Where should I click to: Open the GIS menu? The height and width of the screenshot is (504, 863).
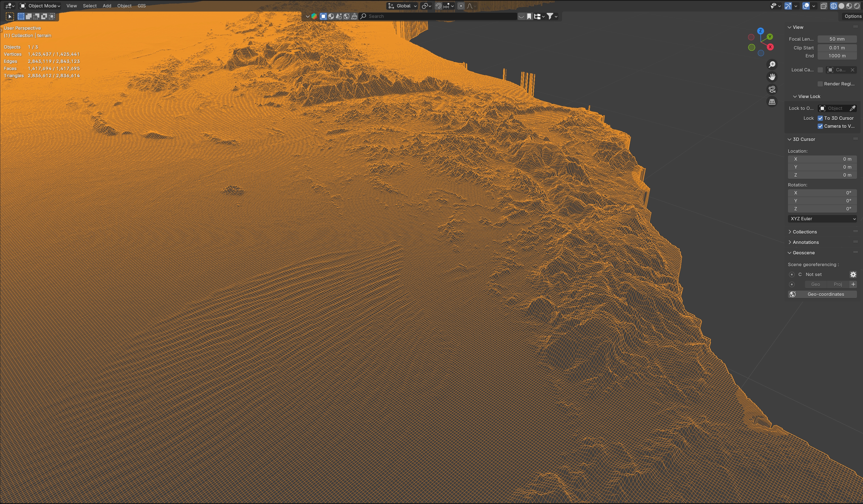142,6
